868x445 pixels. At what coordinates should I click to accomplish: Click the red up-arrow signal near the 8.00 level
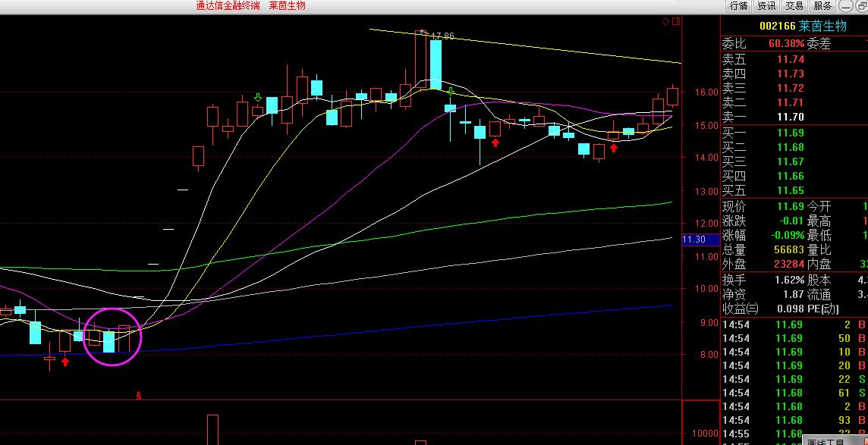coord(65,362)
